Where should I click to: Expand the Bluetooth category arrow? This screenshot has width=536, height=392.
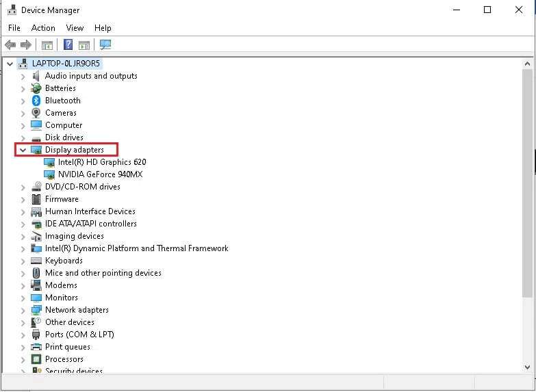coord(23,101)
